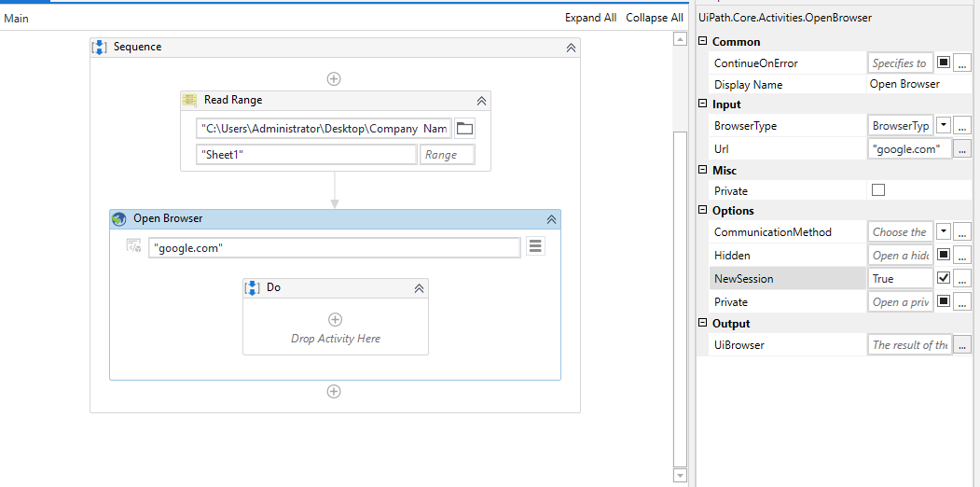Select the Read Range title bar
The height and width of the screenshot is (487, 980).
pos(335,100)
